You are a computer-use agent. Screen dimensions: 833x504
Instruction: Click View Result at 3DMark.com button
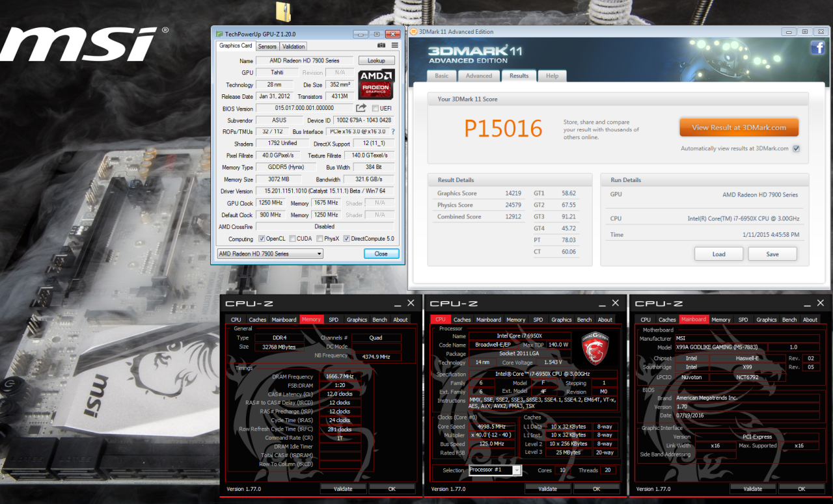coord(739,127)
